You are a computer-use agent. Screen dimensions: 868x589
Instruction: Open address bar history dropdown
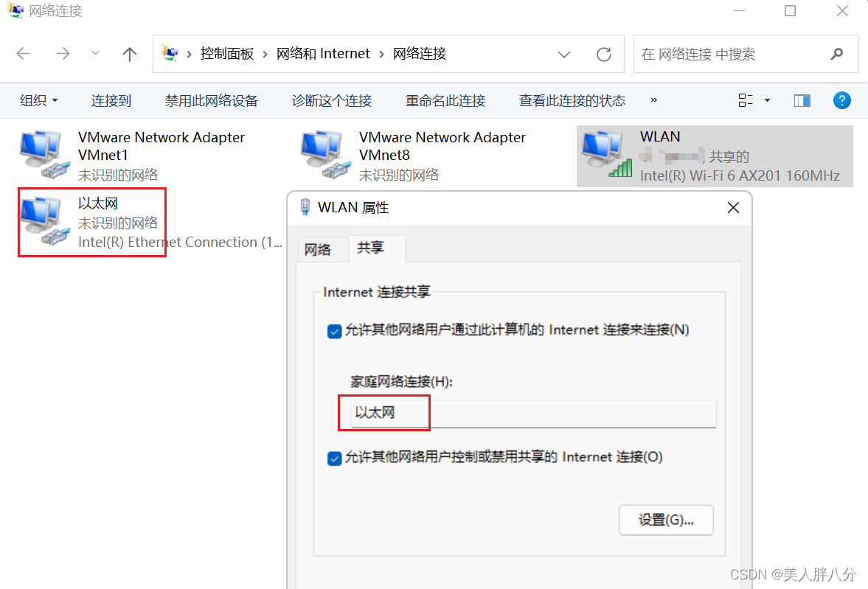click(x=563, y=55)
